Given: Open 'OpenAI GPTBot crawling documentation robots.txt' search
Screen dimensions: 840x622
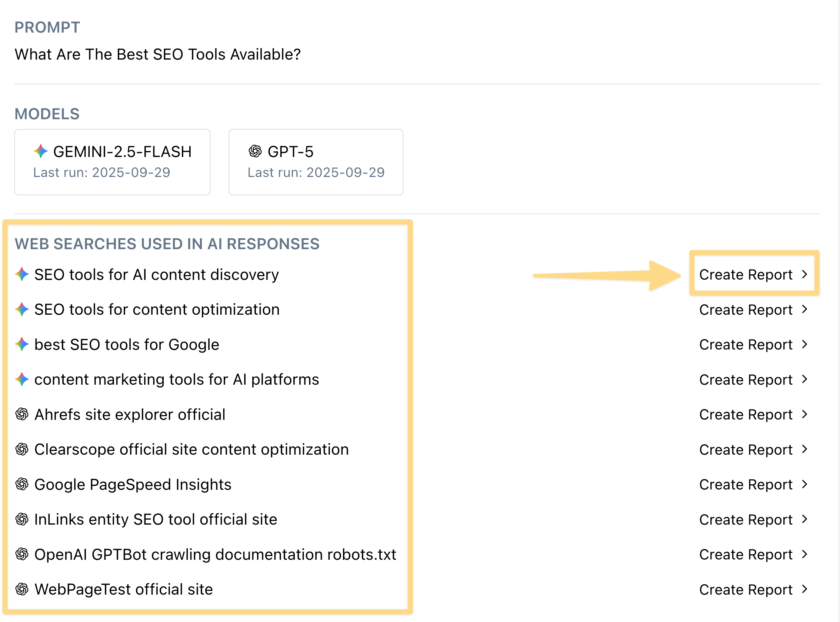Looking at the screenshot, I should pyautogui.click(x=215, y=554).
